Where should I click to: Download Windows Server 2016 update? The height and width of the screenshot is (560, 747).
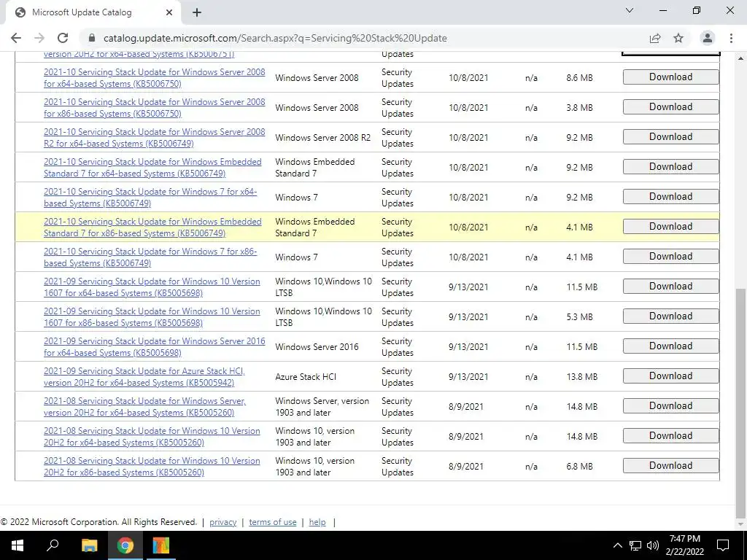coord(671,346)
